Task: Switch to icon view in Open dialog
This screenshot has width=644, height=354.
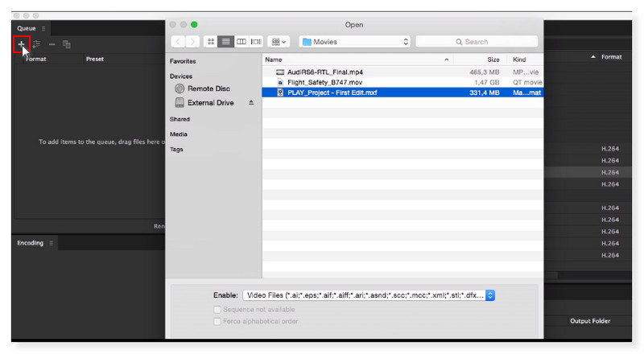Action: tap(211, 42)
